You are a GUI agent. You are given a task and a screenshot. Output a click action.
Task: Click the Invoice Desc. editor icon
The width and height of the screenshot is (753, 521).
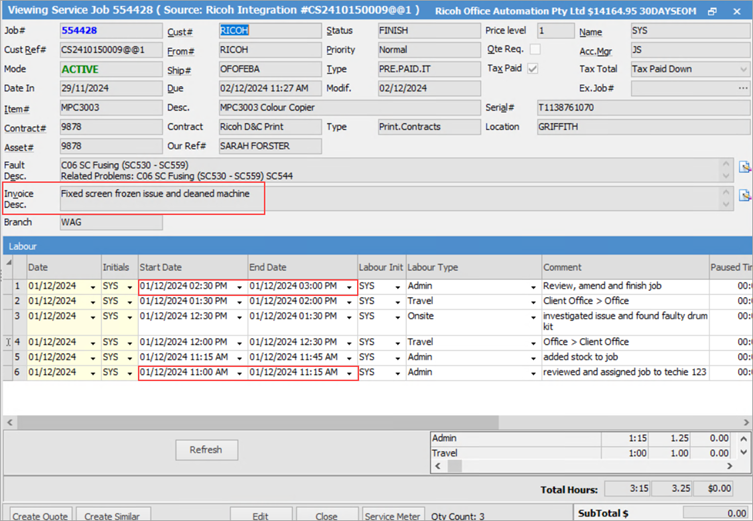tap(744, 196)
